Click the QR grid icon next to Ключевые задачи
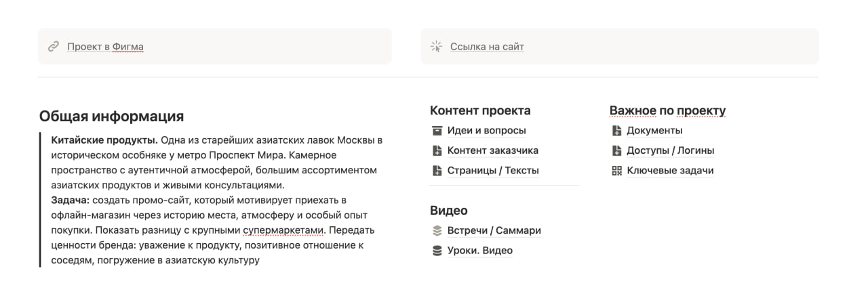 (x=616, y=171)
